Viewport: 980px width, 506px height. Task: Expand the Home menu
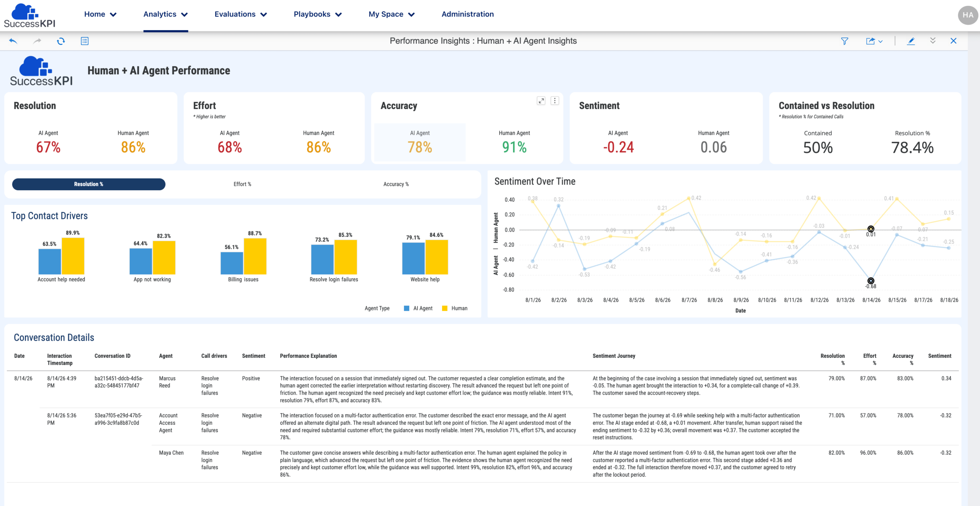(x=100, y=14)
